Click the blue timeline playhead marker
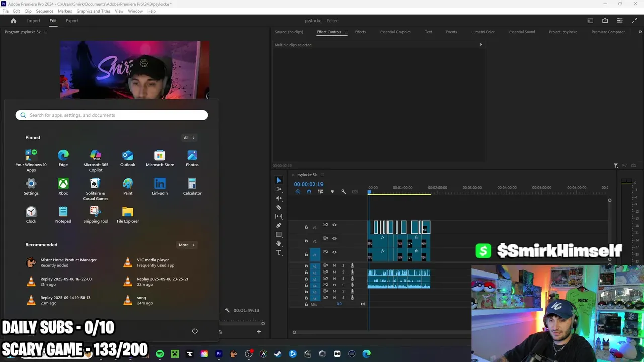Screen dimensions: 644x362 369,192
